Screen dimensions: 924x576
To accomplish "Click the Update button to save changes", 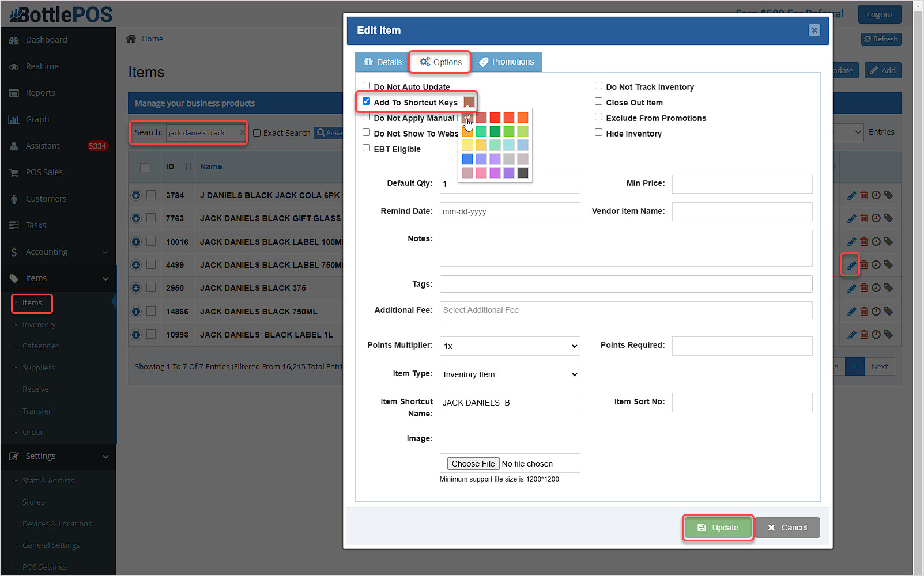I will [718, 527].
